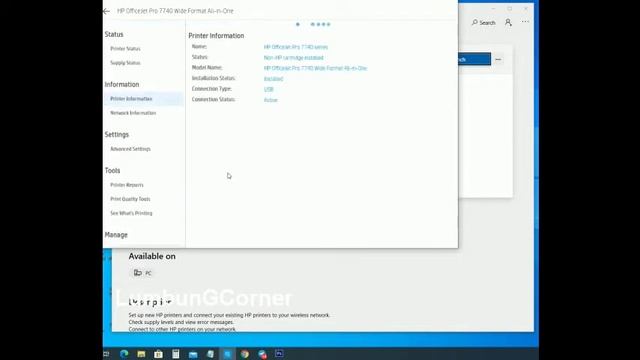
Task: Open Task View on the taskbar
Action: point(106,354)
